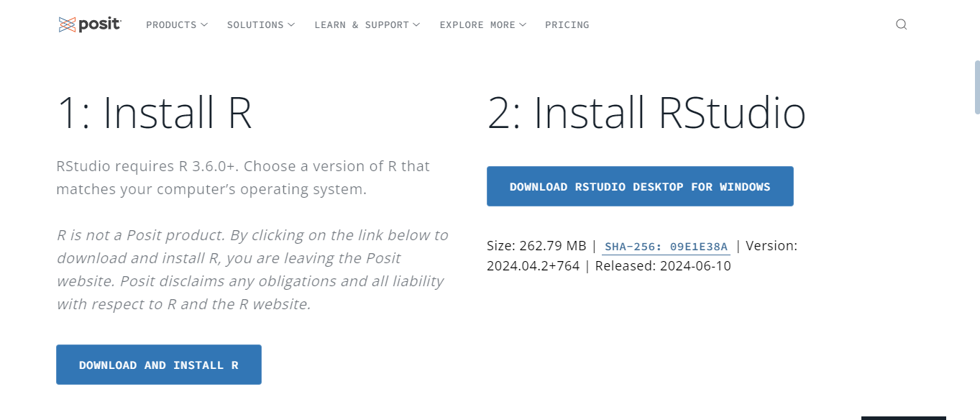Click DOWNLOAD AND INSTALL R
The image size is (980, 420).
tap(158, 365)
